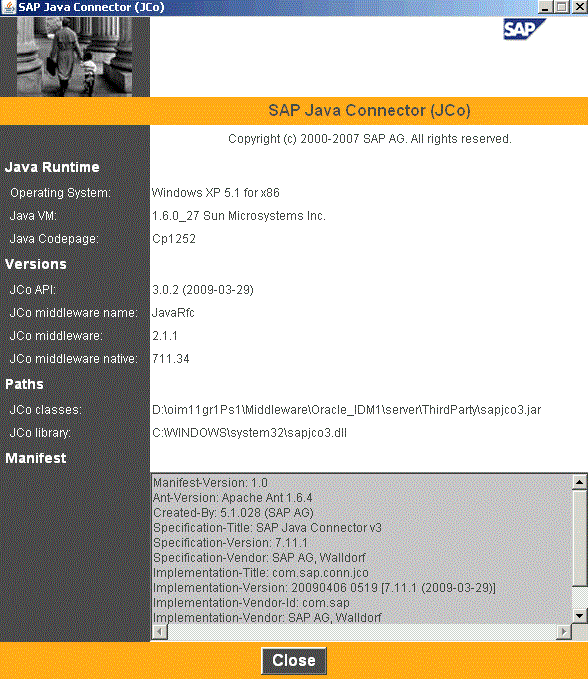
Task: Click 'Specification-Version: 7.11.1' line
Action: click(x=230, y=543)
